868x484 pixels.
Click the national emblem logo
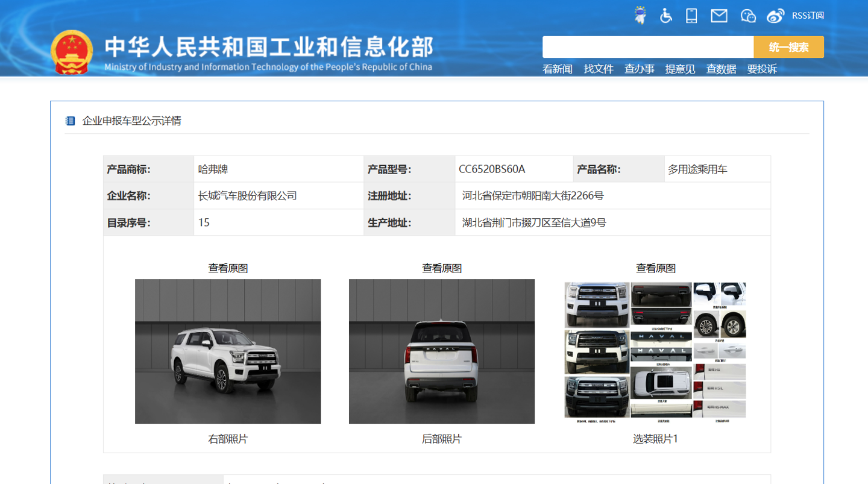72,52
